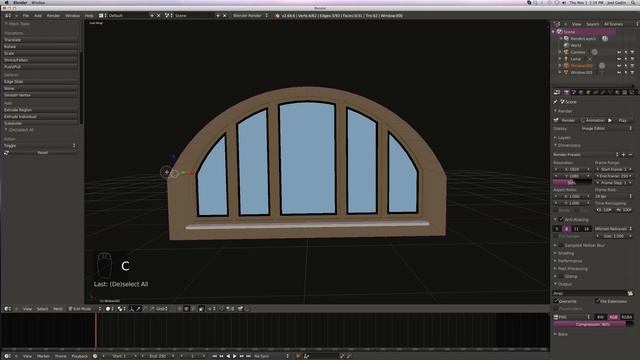Click the Play rendered animation button

[620, 120]
